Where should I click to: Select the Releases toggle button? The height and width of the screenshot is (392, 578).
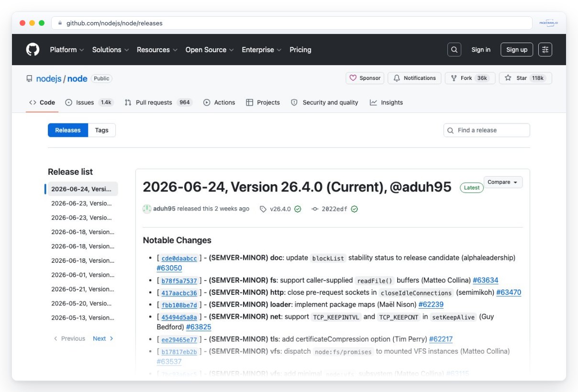click(x=68, y=130)
